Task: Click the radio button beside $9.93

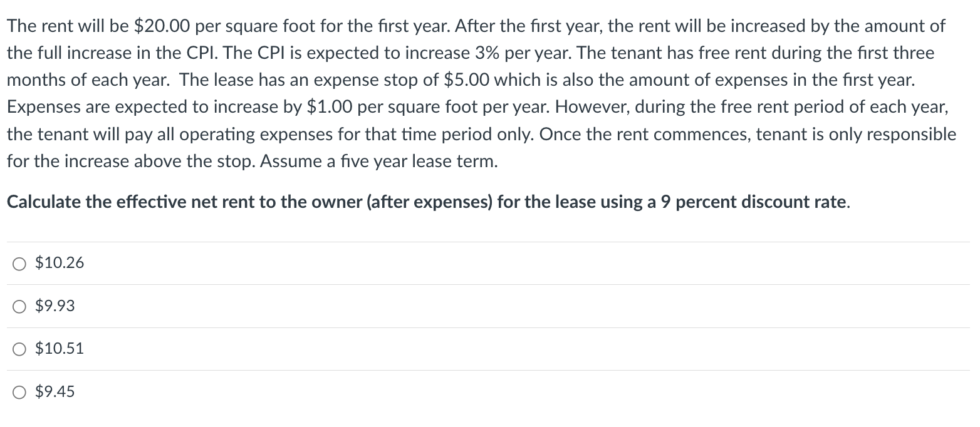Action: point(19,306)
